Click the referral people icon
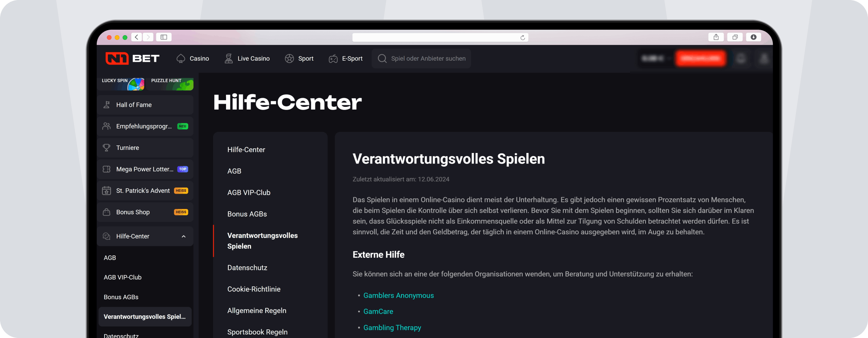The image size is (868, 338). [107, 126]
